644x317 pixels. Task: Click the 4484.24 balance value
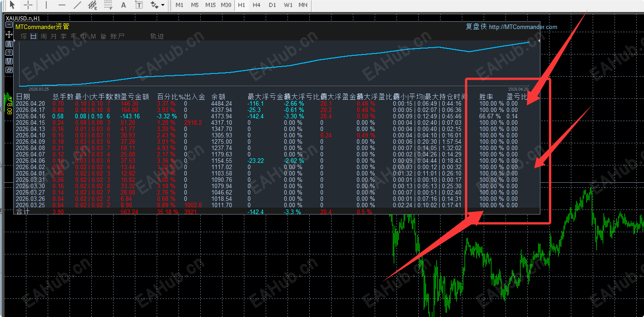[222, 103]
